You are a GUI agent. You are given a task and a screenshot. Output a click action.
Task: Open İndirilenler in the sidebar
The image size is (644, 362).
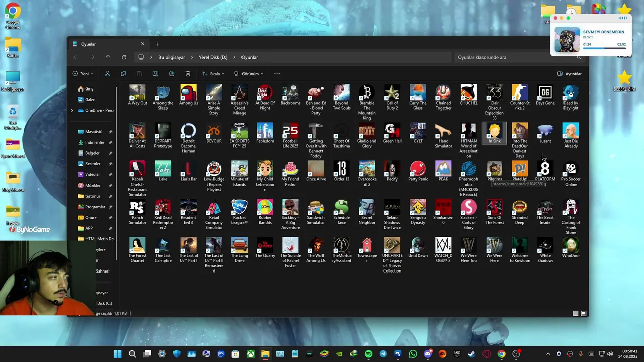[95, 142]
